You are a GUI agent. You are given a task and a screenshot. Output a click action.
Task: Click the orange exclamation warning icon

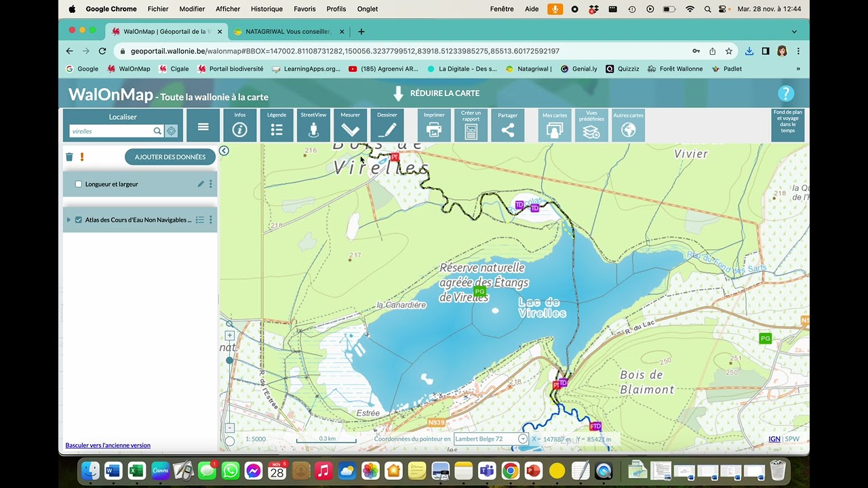(82, 157)
